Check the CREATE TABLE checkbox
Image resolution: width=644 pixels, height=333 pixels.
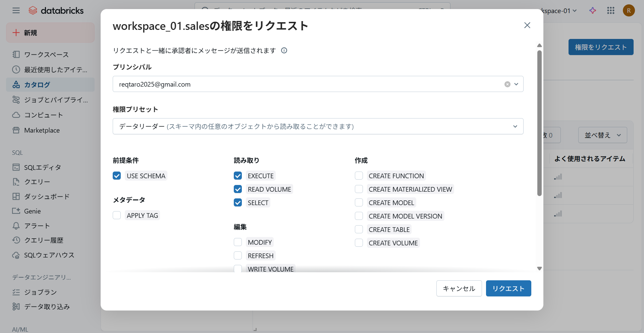(x=359, y=230)
